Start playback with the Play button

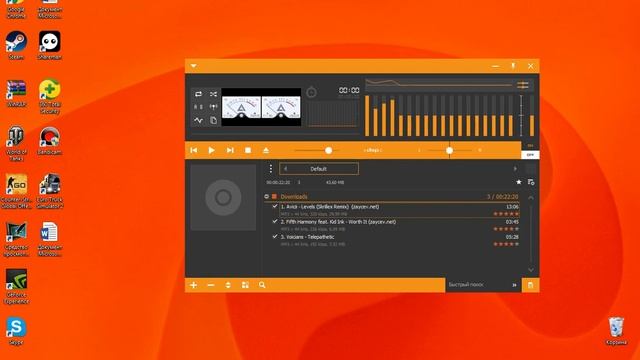211,150
